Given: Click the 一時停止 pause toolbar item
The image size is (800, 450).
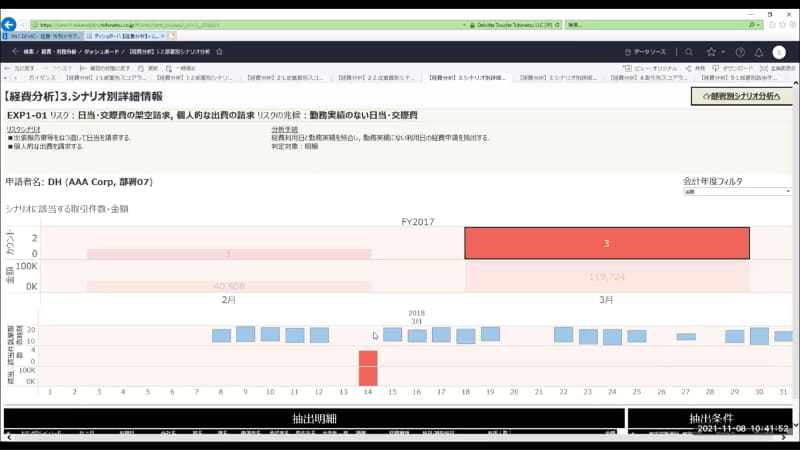Looking at the screenshot, I should pyautogui.click(x=181, y=68).
